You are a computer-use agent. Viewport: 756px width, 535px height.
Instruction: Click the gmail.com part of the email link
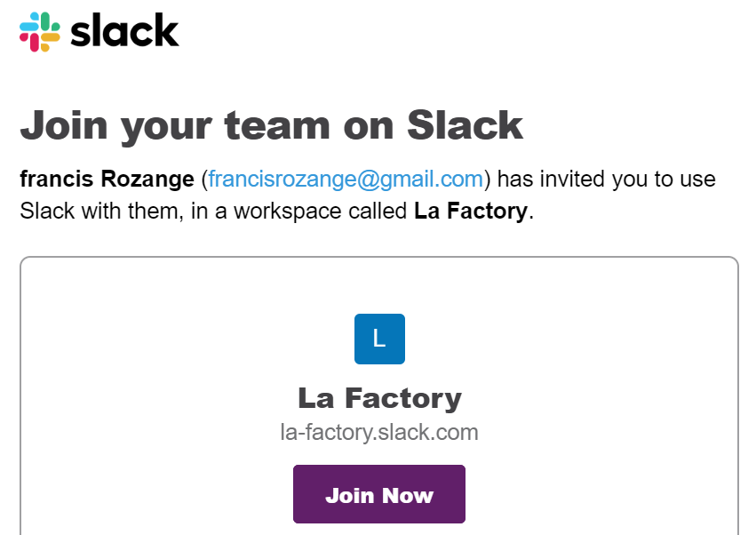tap(426, 180)
